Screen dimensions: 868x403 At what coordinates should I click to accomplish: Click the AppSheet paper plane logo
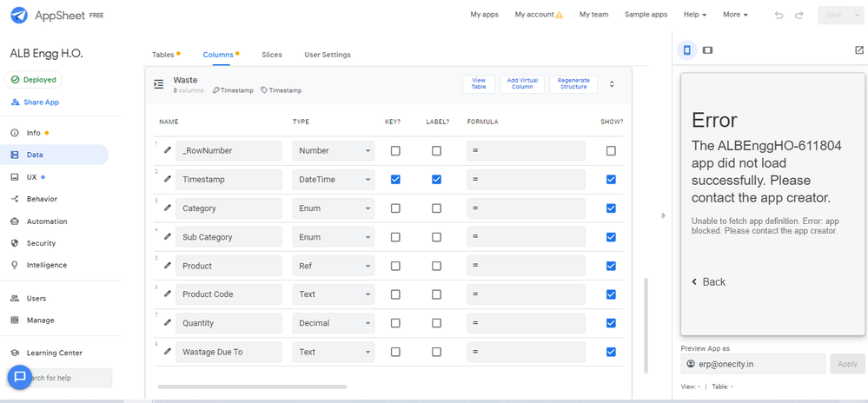tap(19, 15)
